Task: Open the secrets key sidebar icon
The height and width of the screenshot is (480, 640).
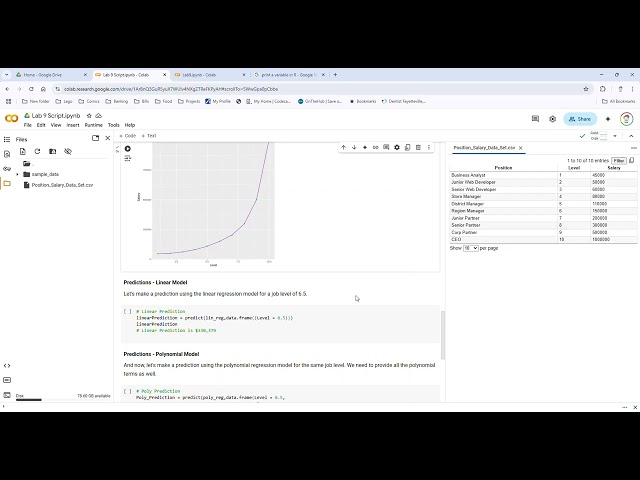Action: pos(7,169)
